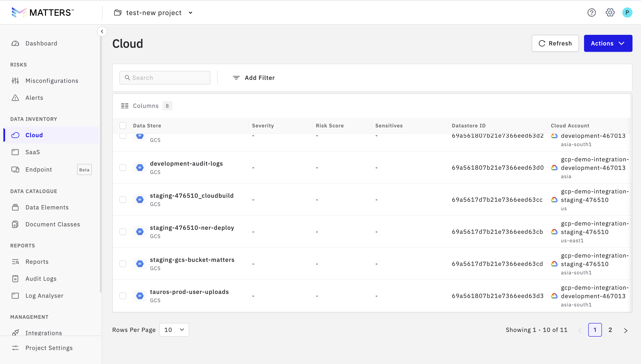
Task: Open staging-476510-ner-deploy data store
Action: (x=192, y=228)
